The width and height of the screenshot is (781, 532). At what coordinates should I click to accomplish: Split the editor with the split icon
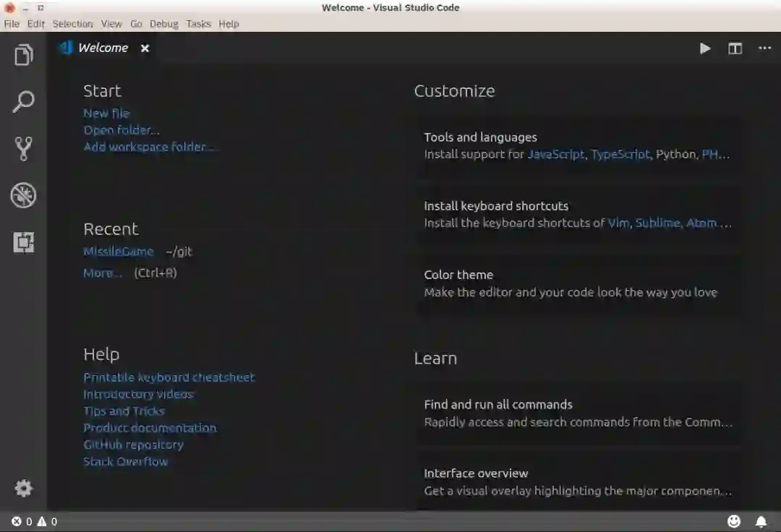pos(735,48)
